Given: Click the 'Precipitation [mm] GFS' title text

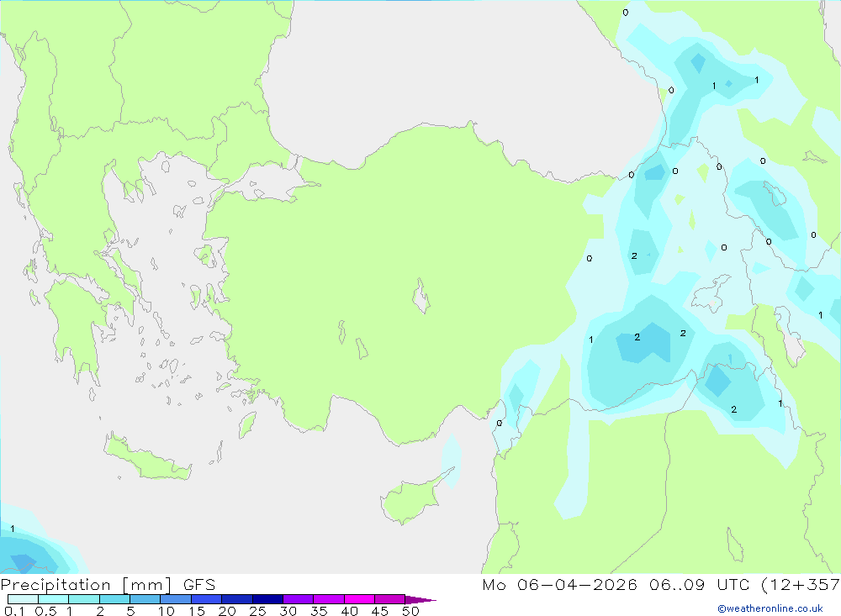Looking at the screenshot, I should pyautogui.click(x=108, y=585).
